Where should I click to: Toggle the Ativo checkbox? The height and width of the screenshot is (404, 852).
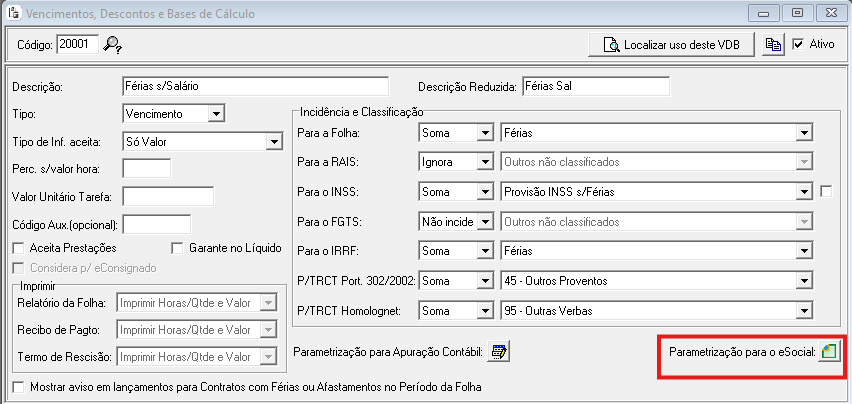798,45
